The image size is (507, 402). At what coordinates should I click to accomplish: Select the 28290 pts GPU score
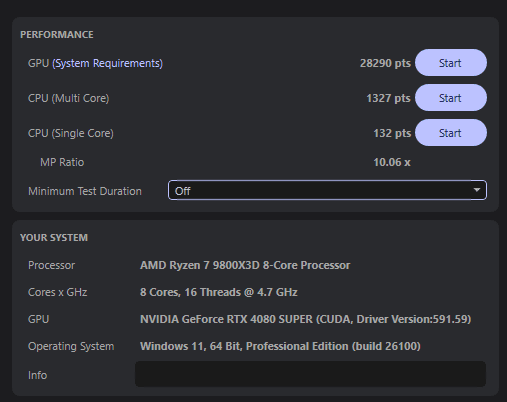(x=385, y=63)
